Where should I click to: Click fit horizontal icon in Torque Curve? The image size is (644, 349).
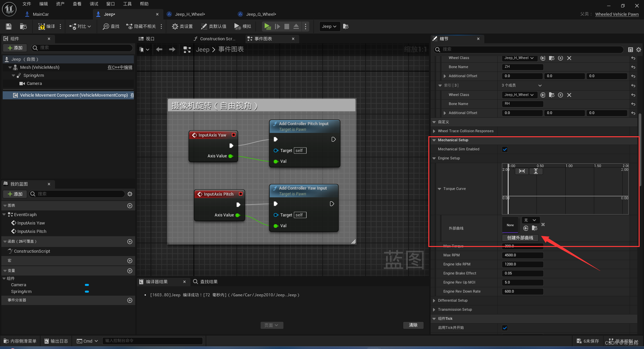click(x=522, y=171)
